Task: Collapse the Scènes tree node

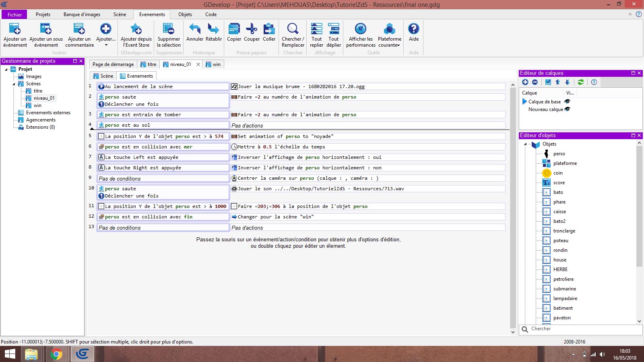Action: tap(14, 84)
